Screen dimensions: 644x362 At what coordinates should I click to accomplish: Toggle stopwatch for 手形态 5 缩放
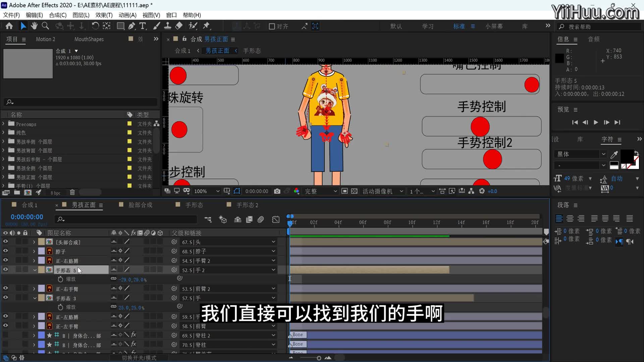pyautogui.click(x=60, y=279)
